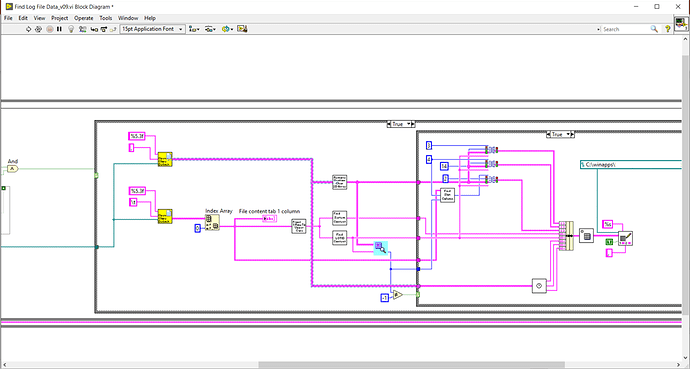Select the top Array Subset node

[491, 150]
